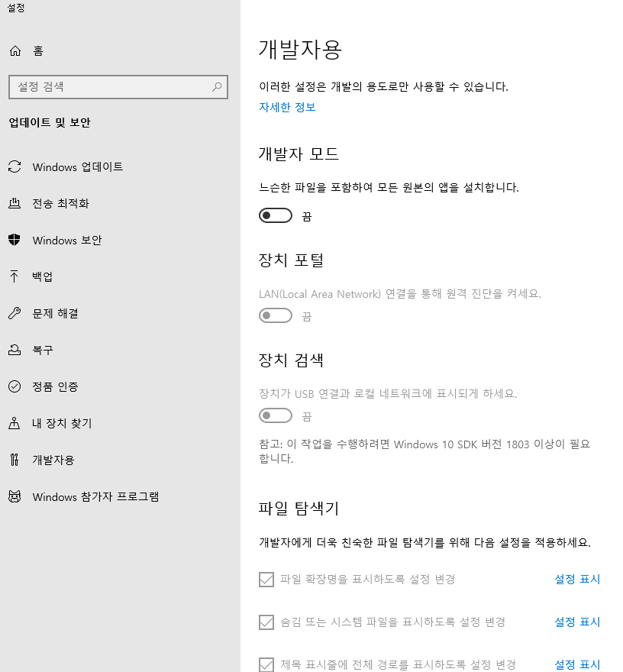Click the Home house icon
The width and height of the screenshot is (623, 672).
[x=15, y=51]
